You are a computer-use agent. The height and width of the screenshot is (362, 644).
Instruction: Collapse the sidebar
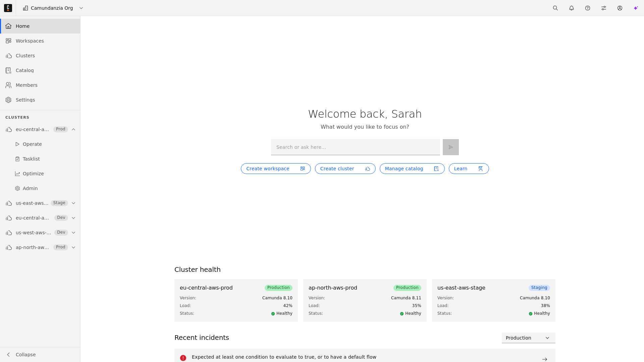point(40,355)
